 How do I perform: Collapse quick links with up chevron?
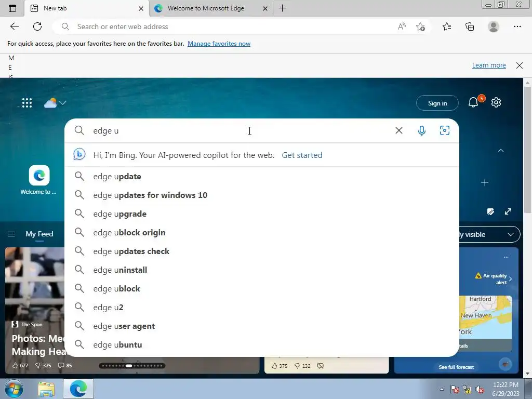pos(501,150)
